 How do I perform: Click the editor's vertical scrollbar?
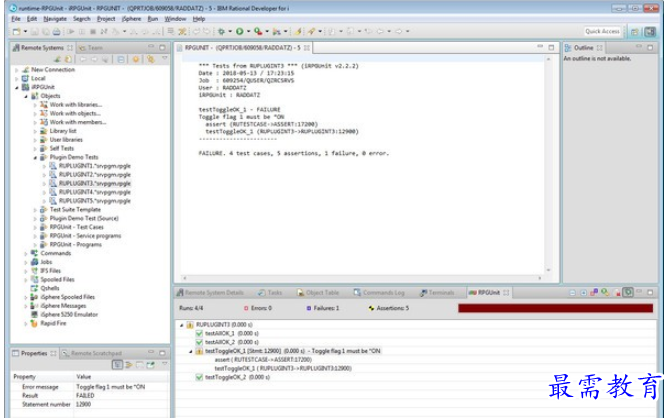[549, 165]
